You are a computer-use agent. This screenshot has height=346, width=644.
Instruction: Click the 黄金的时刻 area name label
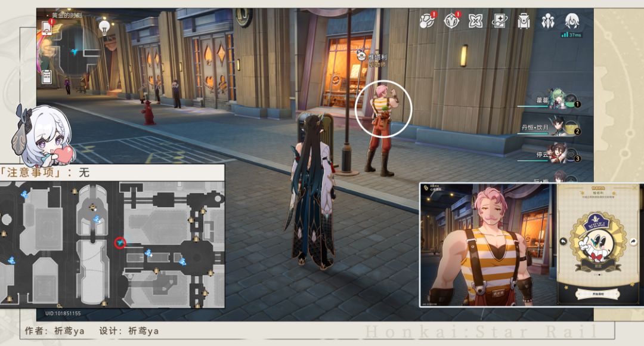click(67, 15)
